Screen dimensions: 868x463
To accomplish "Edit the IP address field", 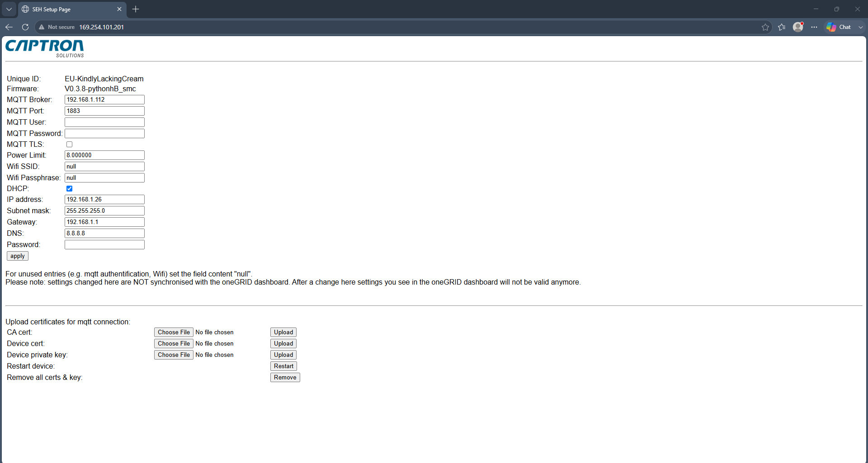I will [x=104, y=199].
